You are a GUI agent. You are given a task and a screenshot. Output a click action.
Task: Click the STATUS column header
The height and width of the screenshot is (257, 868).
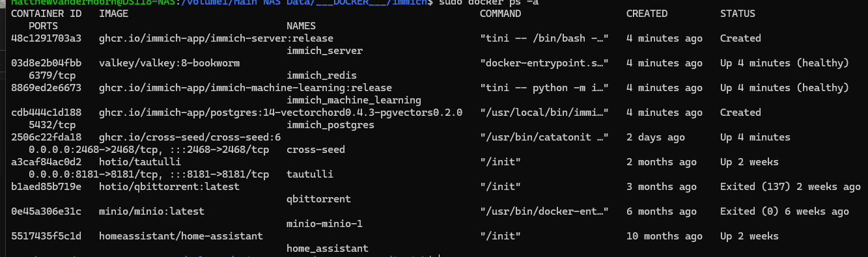[x=738, y=14]
